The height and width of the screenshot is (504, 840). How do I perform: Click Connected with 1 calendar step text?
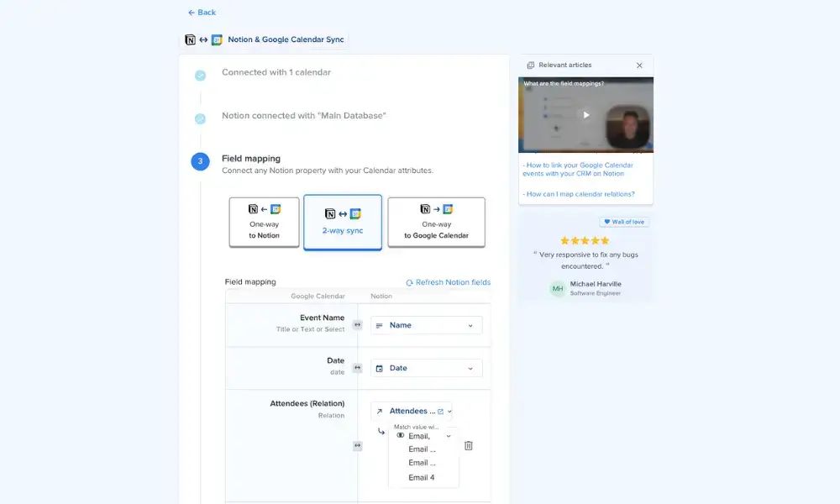click(x=276, y=72)
